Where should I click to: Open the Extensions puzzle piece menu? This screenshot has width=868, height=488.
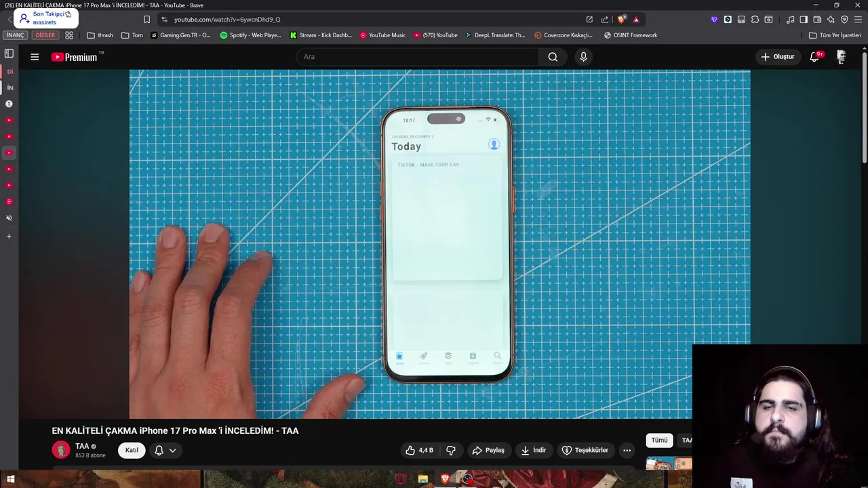(755, 20)
